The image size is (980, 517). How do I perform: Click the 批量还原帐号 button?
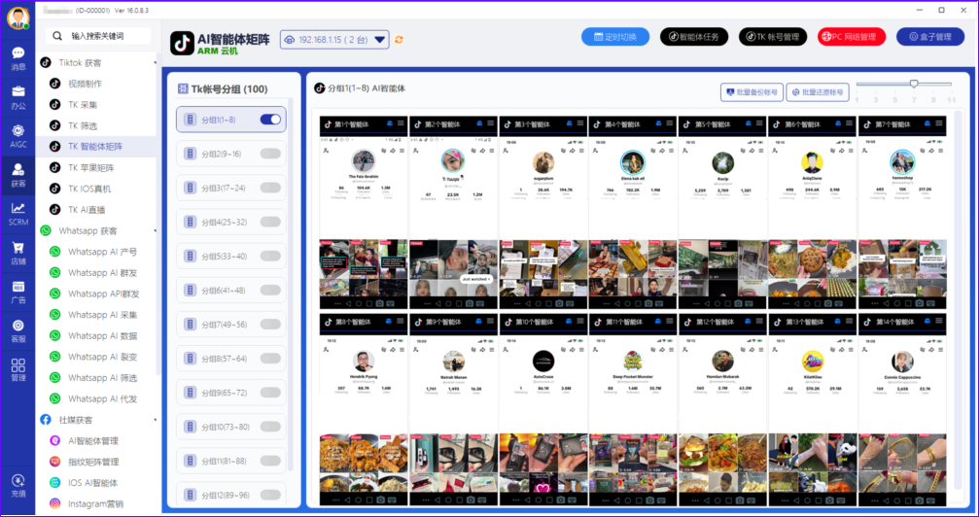[818, 92]
